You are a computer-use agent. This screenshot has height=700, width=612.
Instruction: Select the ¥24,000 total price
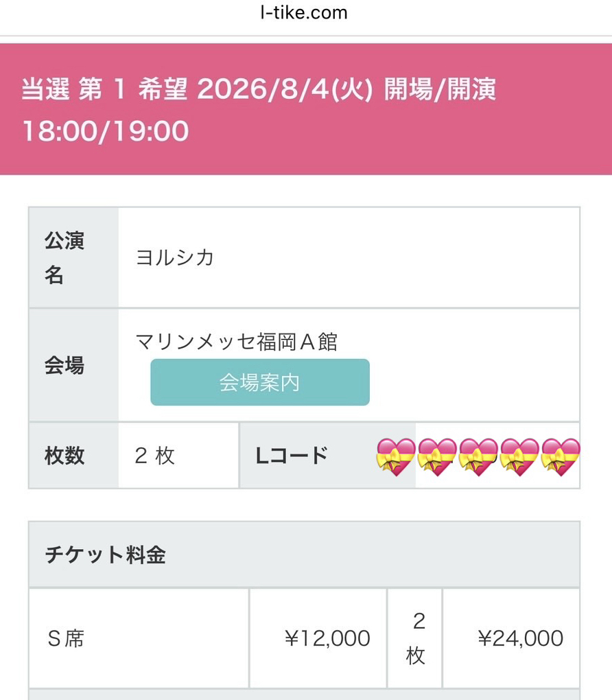(520, 639)
